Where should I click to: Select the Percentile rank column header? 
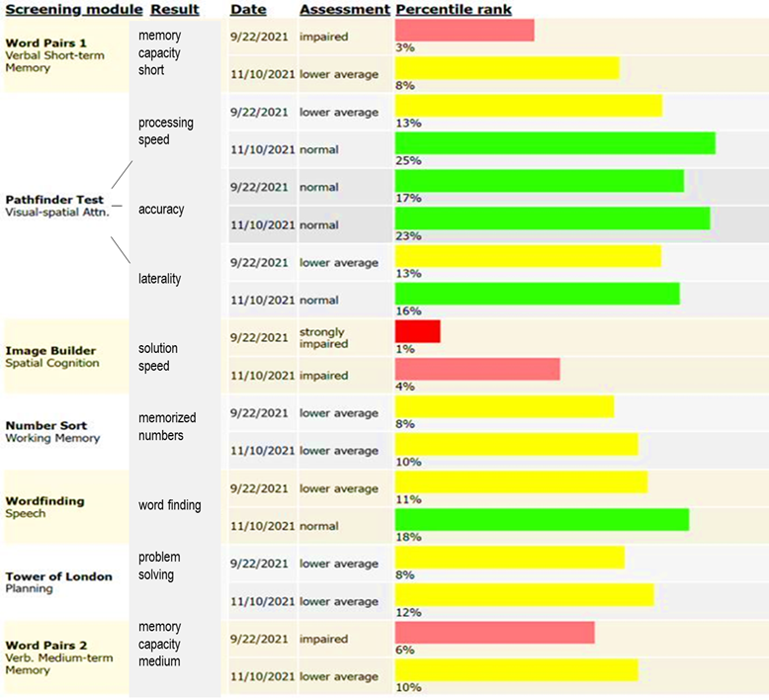click(x=453, y=10)
